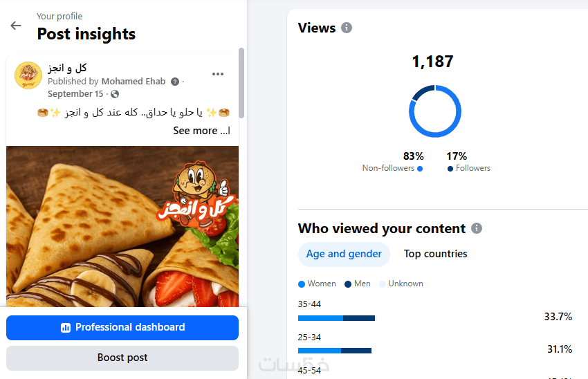
Task: Click the 35-44 age group bar
Action: [336, 318]
